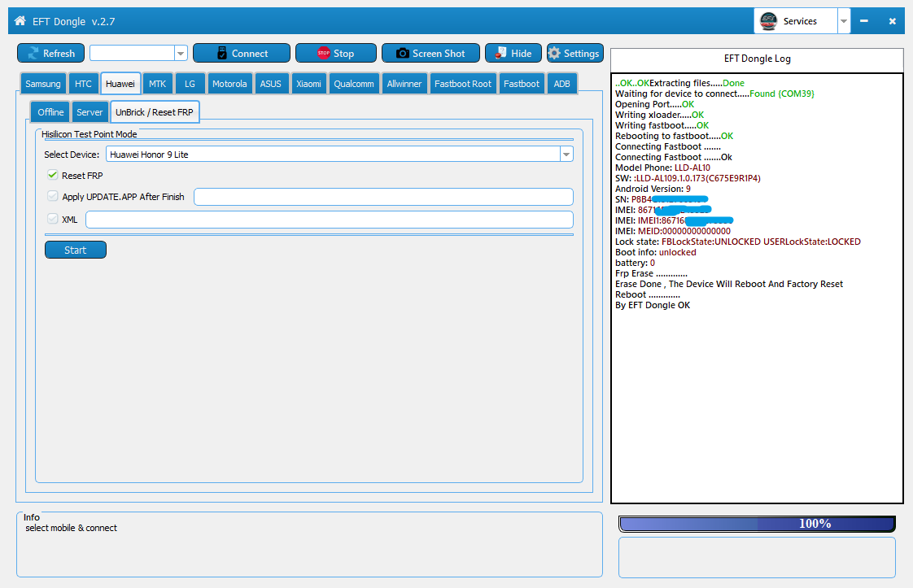Switch to the Samsung tab
This screenshot has height=588, width=913.
click(x=43, y=84)
